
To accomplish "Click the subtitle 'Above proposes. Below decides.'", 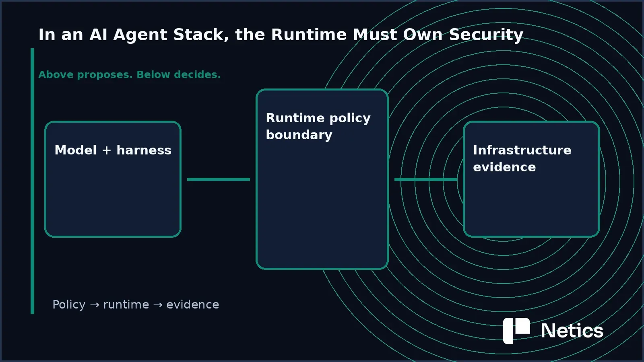I will pyautogui.click(x=130, y=75).
